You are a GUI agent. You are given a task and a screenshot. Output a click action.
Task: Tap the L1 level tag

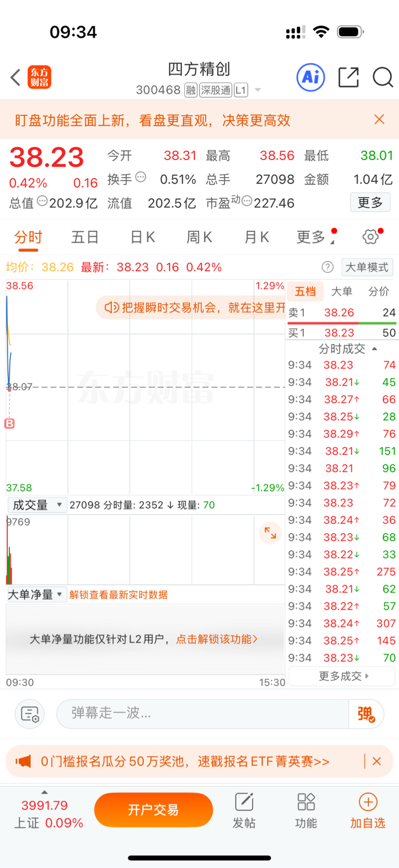click(x=241, y=90)
